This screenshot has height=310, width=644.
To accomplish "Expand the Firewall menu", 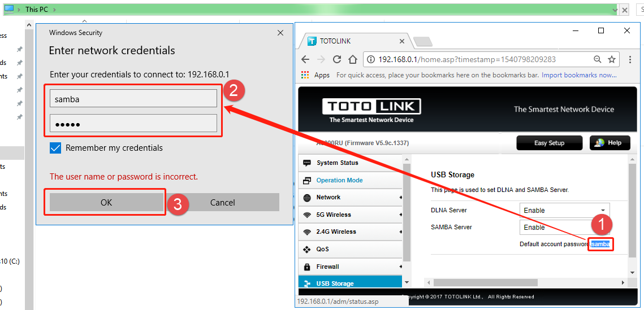I will [350, 267].
